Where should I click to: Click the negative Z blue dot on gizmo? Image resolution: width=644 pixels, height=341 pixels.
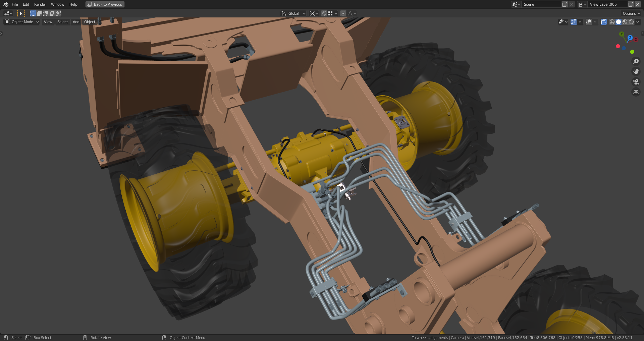pos(624,48)
